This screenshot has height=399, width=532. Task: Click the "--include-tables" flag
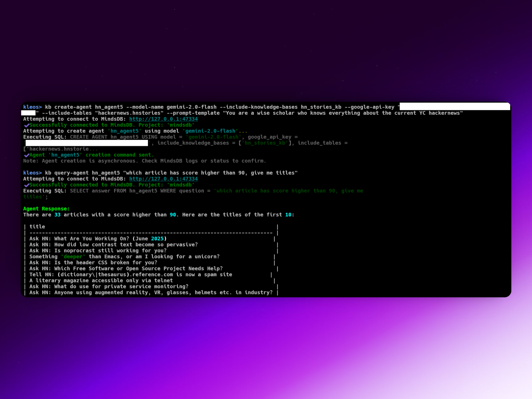(67, 113)
